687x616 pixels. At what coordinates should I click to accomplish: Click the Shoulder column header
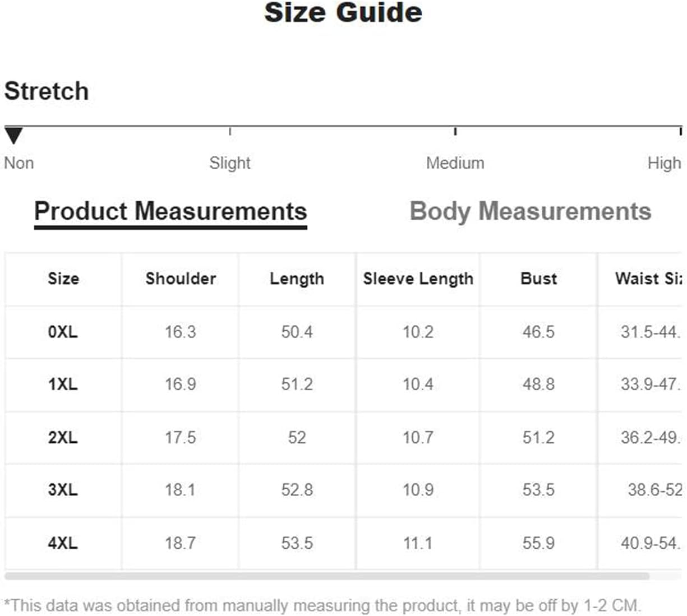pyautogui.click(x=181, y=279)
